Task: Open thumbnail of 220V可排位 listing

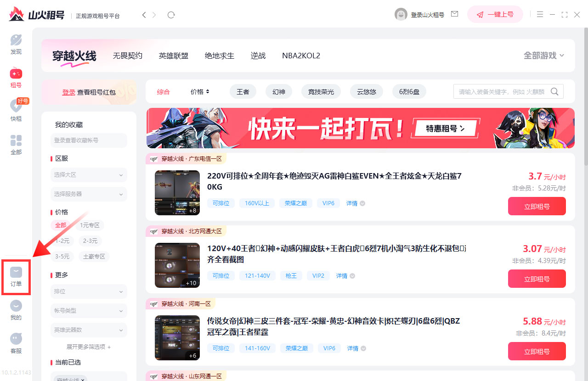Action: click(177, 193)
